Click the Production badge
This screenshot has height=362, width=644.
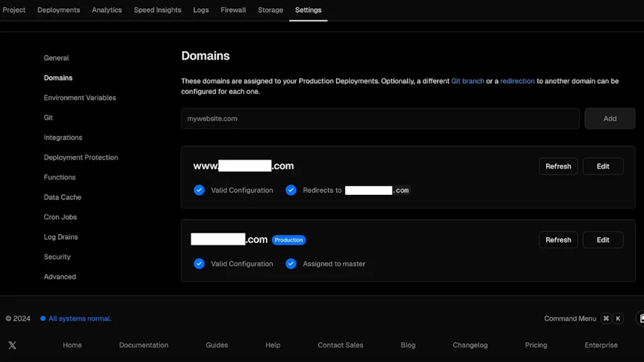click(x=288, y=239)
